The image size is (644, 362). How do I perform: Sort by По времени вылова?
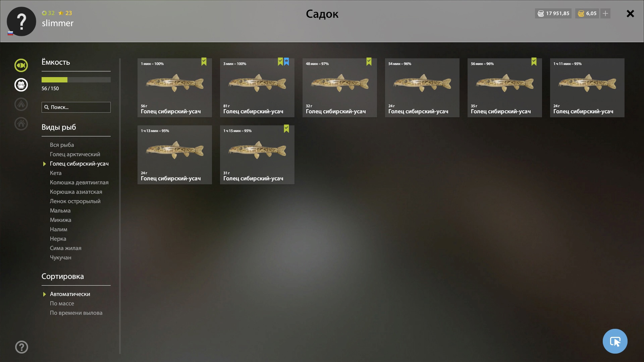click(76, 313)
